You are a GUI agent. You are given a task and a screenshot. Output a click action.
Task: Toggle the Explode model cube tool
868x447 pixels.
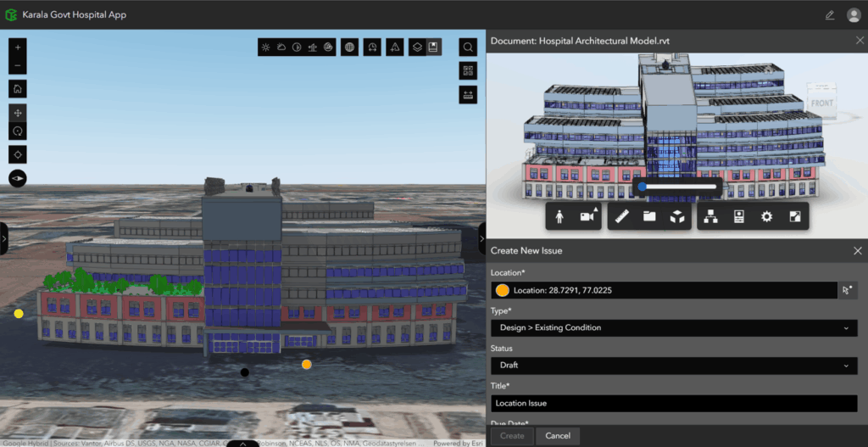(x=676, y=216)
